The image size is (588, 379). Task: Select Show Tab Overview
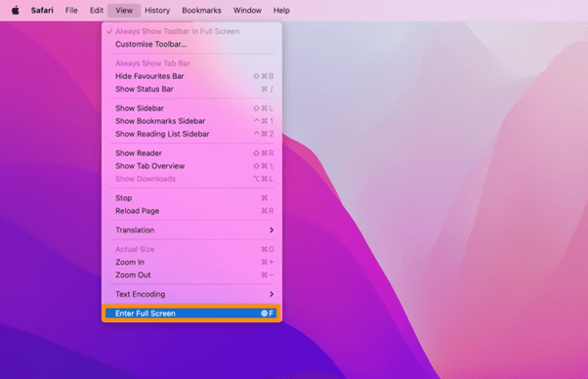pyautogui.click(x=191, y=166)
